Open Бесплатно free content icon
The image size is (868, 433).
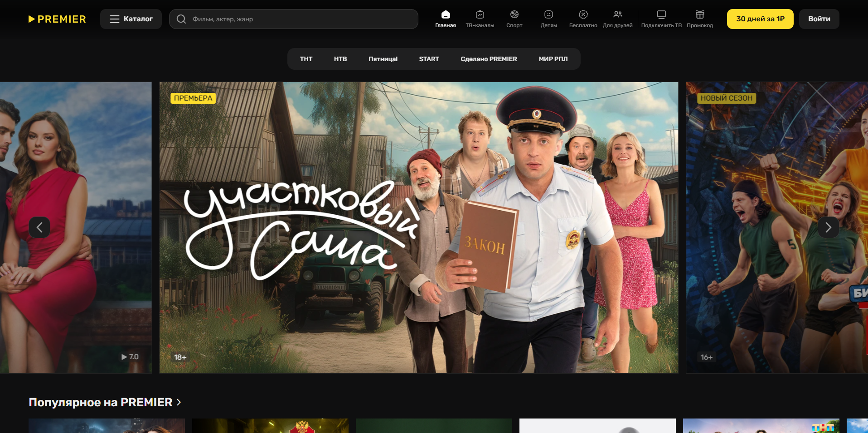tap(583, 15)
